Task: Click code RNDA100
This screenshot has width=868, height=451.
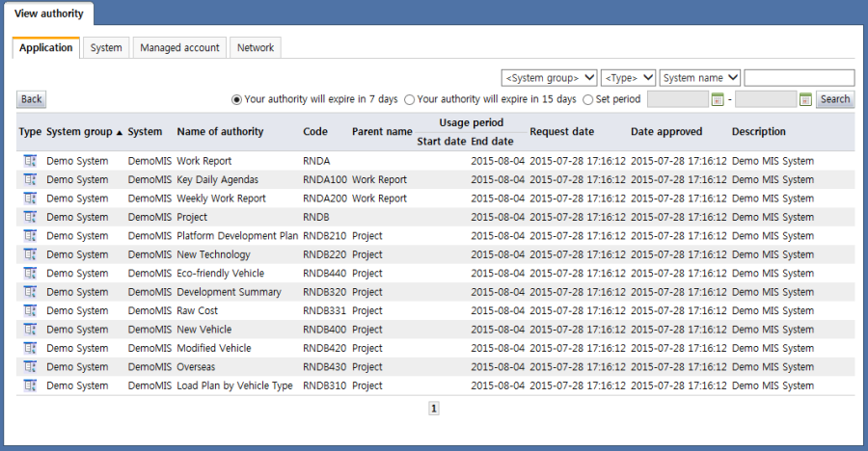Action: (325, 180)
